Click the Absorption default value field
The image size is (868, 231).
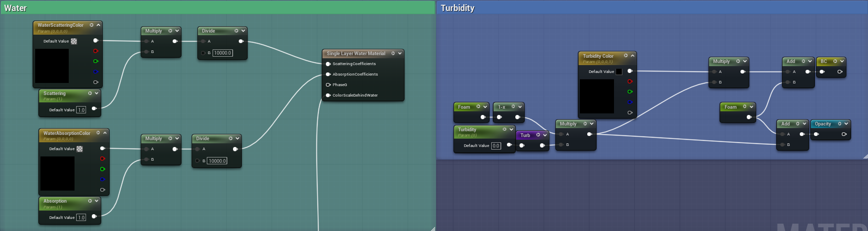(81, 217)
